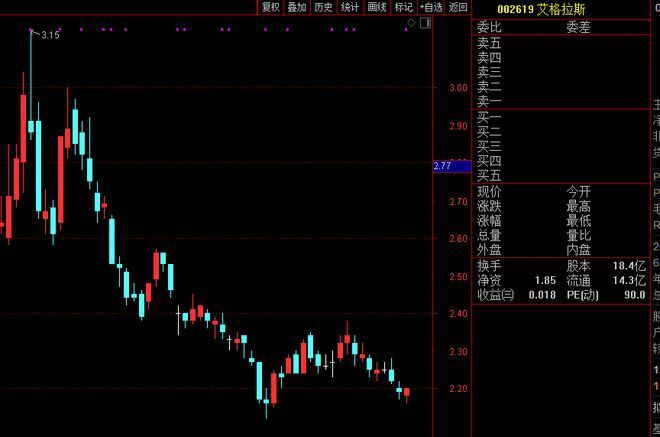Click the PE(动) value 90.0
This screenshot has width=660, height=437.
pyautogui.click(x=635, y=295)
